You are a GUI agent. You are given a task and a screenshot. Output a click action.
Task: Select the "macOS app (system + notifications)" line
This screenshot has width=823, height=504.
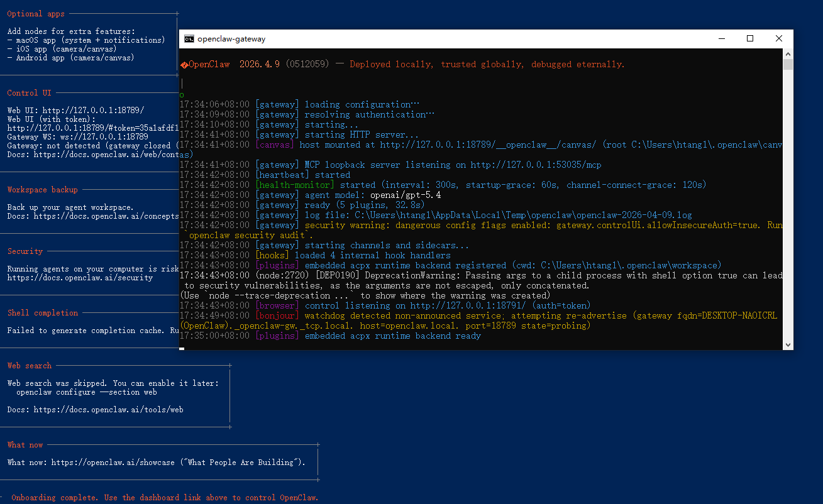(x=86, y=40)
